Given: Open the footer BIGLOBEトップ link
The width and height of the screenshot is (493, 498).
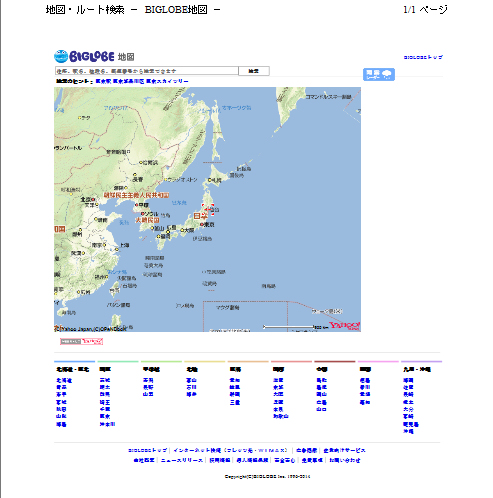Looking at the screenshot, I should (x=148, y=450).
